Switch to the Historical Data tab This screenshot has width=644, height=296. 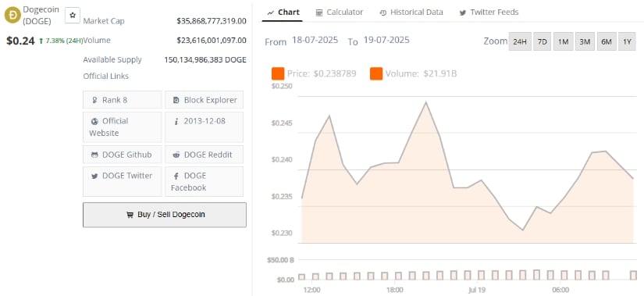pyautogui.click(x=411, y=12)
